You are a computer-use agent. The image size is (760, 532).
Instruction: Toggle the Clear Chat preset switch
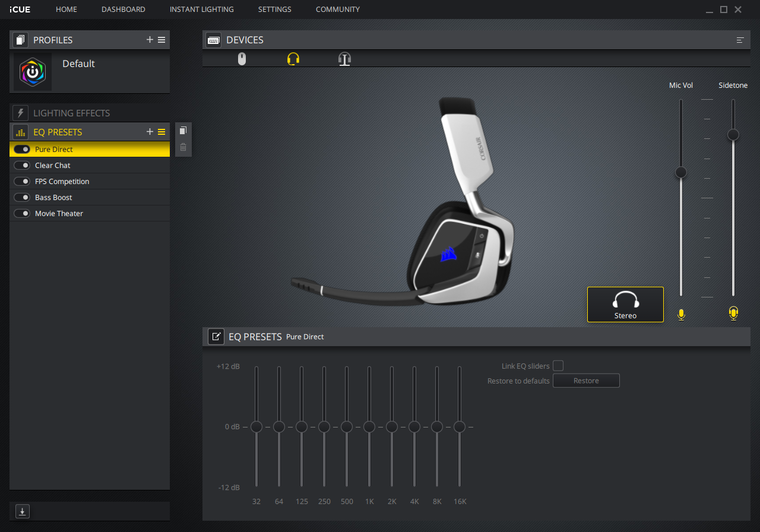[x=22, y=166]
